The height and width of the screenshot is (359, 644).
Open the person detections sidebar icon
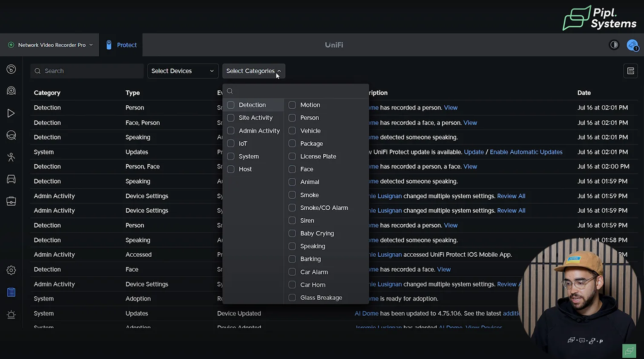11,157
